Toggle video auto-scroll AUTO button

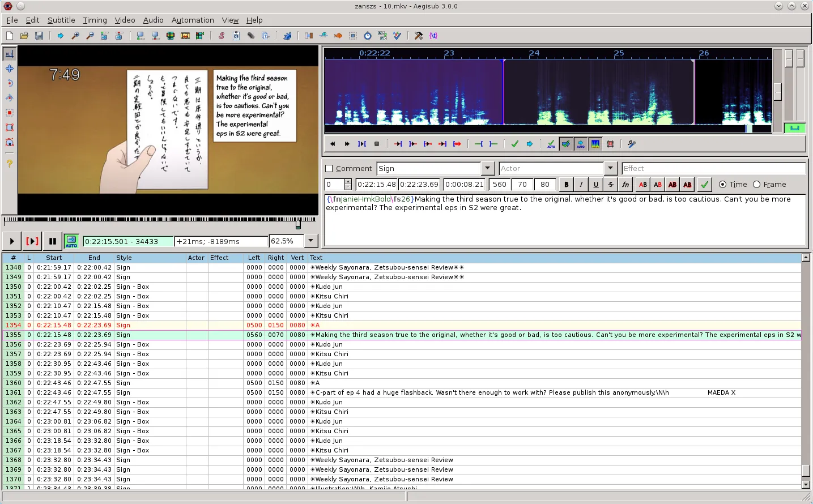point(71,241)
